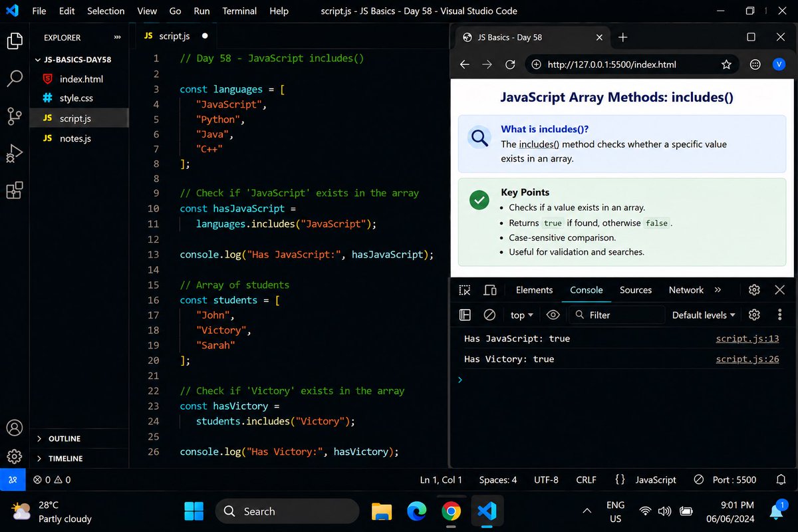798x532 pixels.
Task: Toggle the DevTools device toolbar
Action: pyautogui.click(x=490, y=290)
